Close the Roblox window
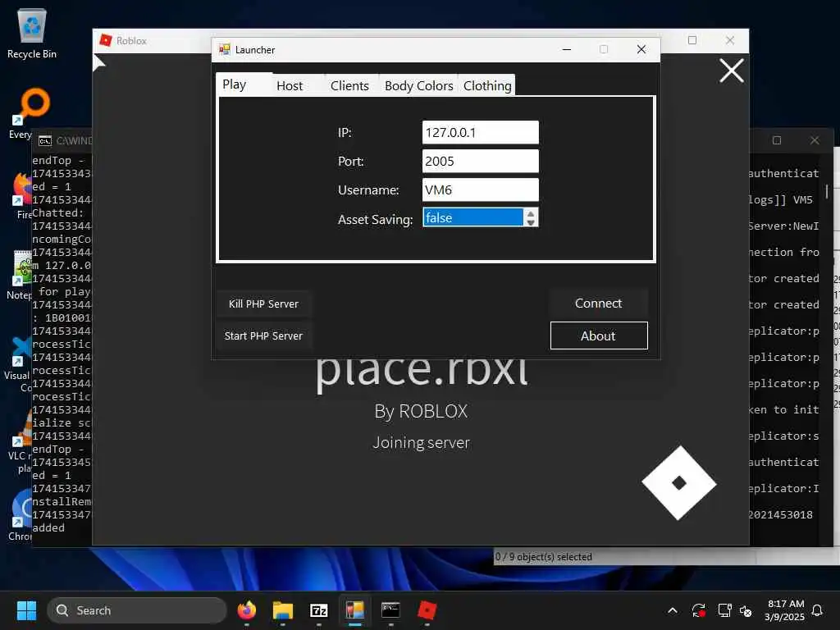Image resolution: width=840 pixels, height=630 pixels. (x=729, y=40)
